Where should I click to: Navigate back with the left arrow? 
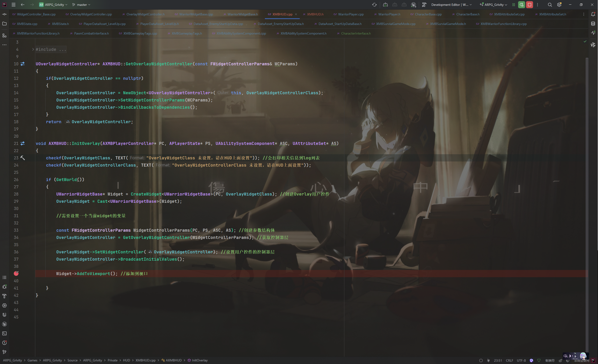pos(23,5)
